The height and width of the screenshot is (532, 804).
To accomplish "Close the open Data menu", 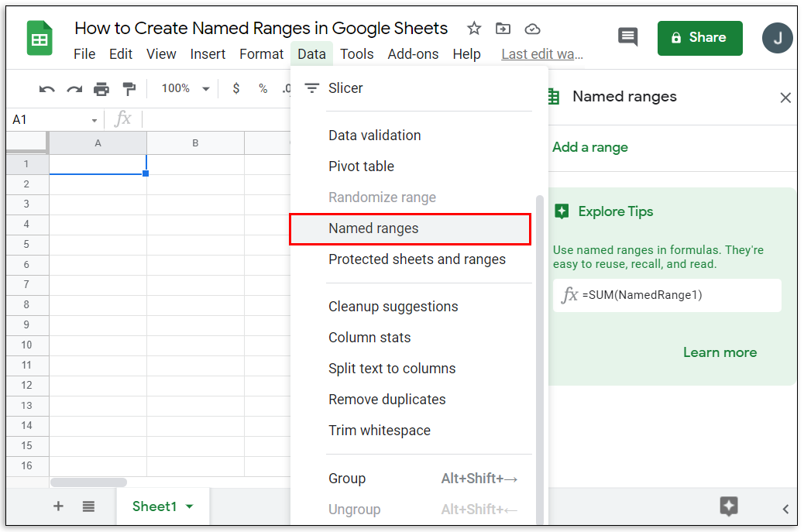I will click(311, 53).
